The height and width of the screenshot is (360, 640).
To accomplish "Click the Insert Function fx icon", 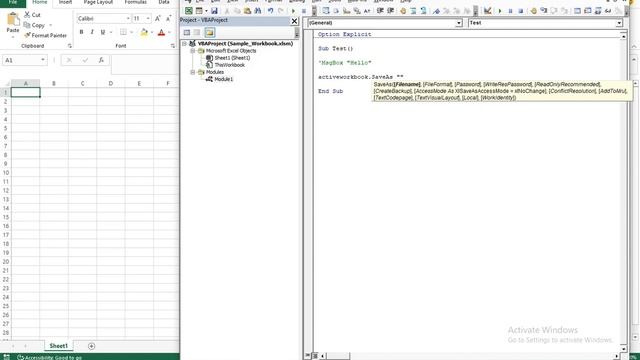I will pos(101,60).
